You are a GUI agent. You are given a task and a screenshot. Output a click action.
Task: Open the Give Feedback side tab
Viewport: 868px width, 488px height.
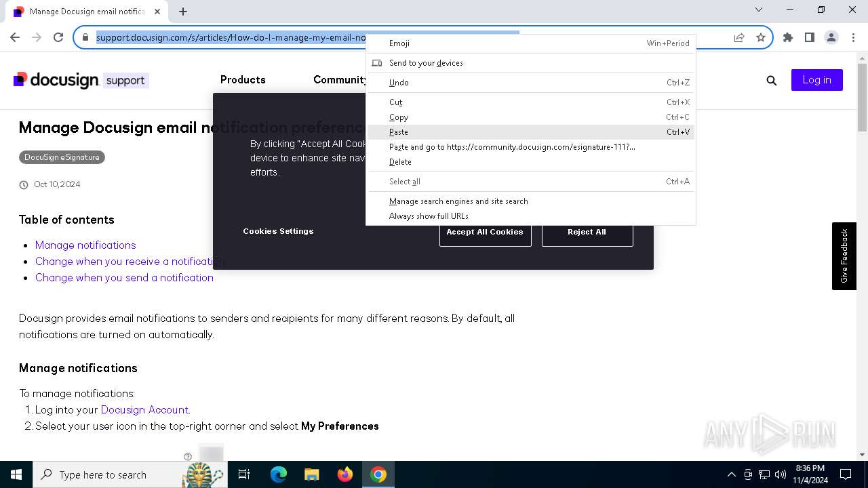point(844,256)
